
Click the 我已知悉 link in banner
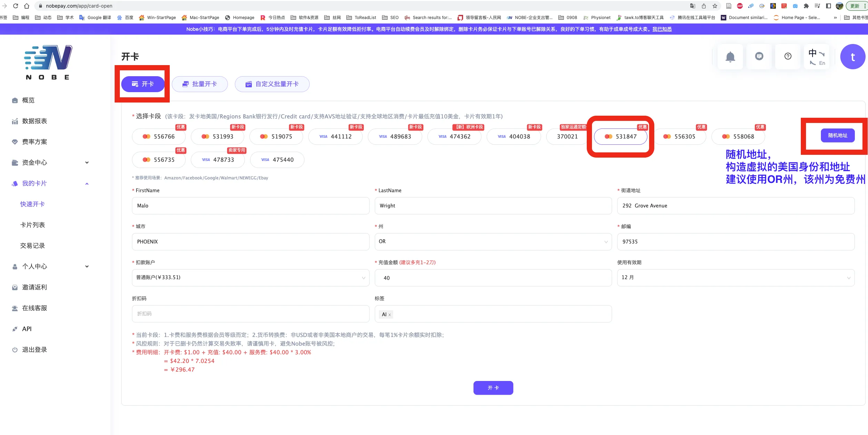662,29
